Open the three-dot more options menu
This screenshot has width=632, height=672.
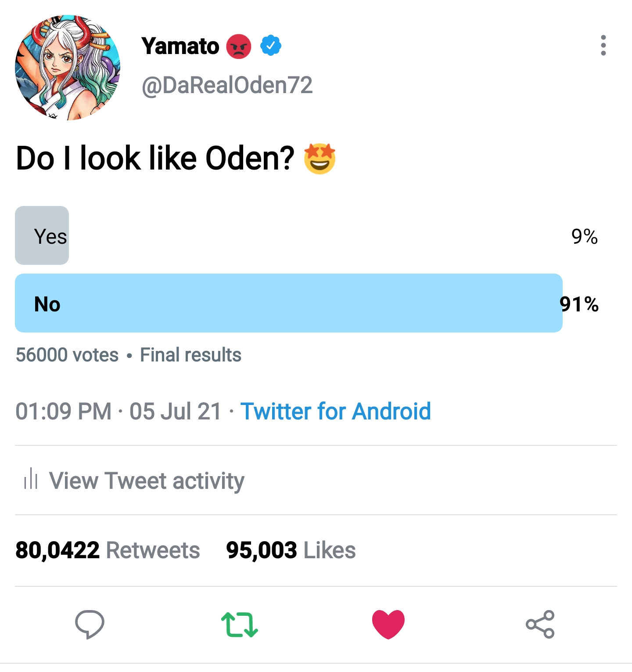tap(603, 45)
